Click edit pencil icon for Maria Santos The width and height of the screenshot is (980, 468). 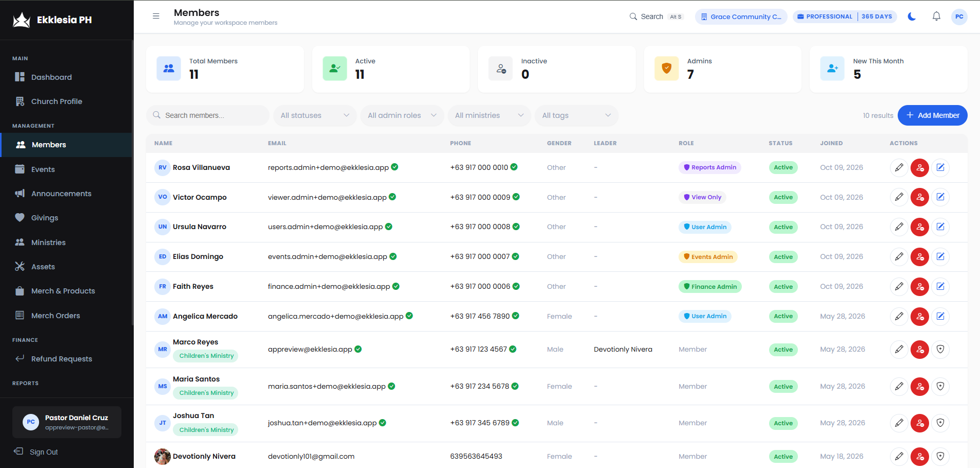[x=899, y=386]
